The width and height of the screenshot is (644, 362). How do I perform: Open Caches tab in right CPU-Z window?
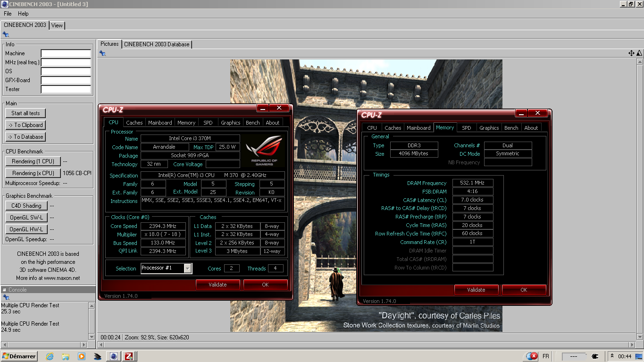point(393,128)
